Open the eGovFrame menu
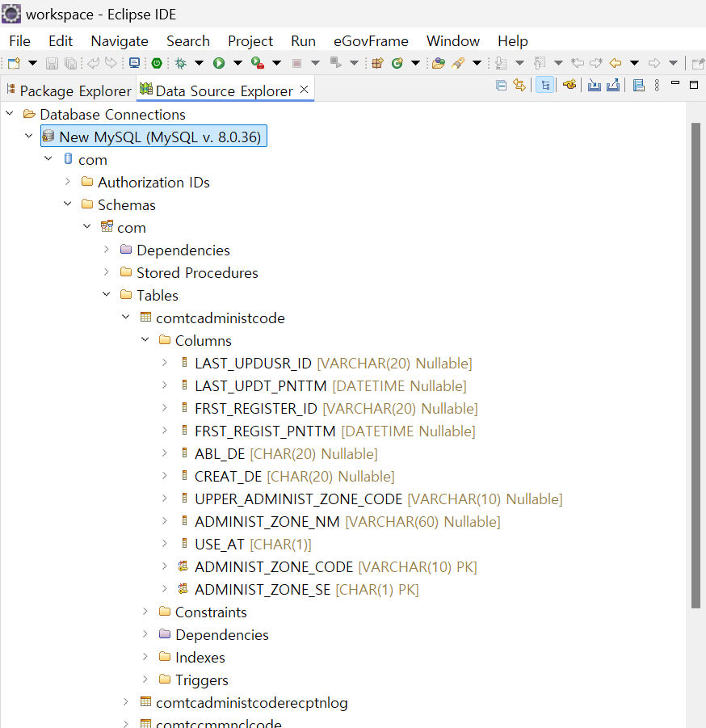Viewport: 706px width, 728px height. click(x=371, y=40)
